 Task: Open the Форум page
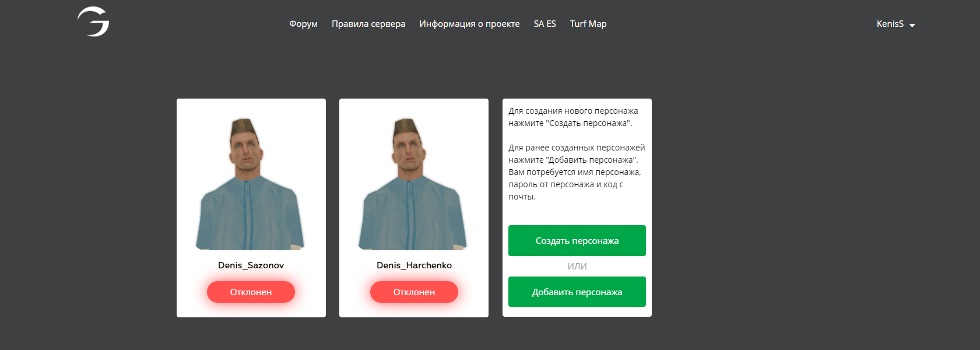(303, 24)
